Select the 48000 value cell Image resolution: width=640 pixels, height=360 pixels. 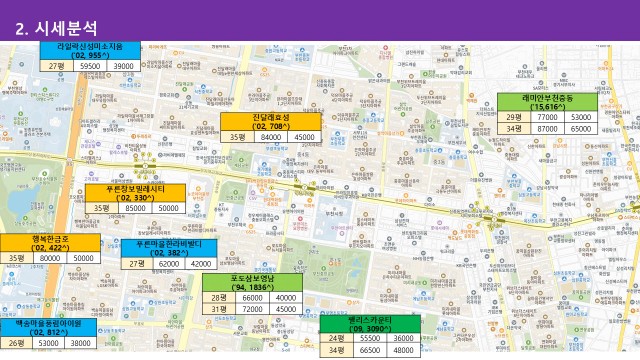[404, 350]
